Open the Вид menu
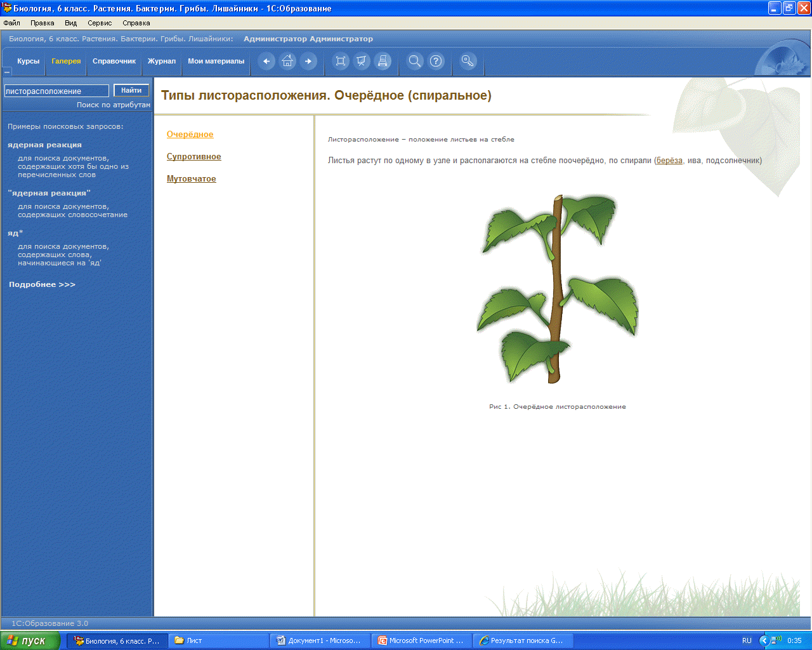812x650 pixels. (70, 23)
